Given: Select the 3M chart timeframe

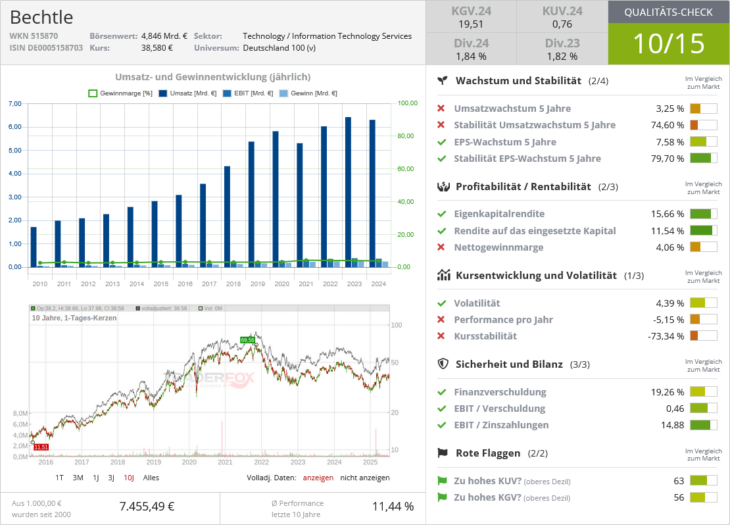Looking at the screenshot, I should pyautogui.click(x=78, y=478).
